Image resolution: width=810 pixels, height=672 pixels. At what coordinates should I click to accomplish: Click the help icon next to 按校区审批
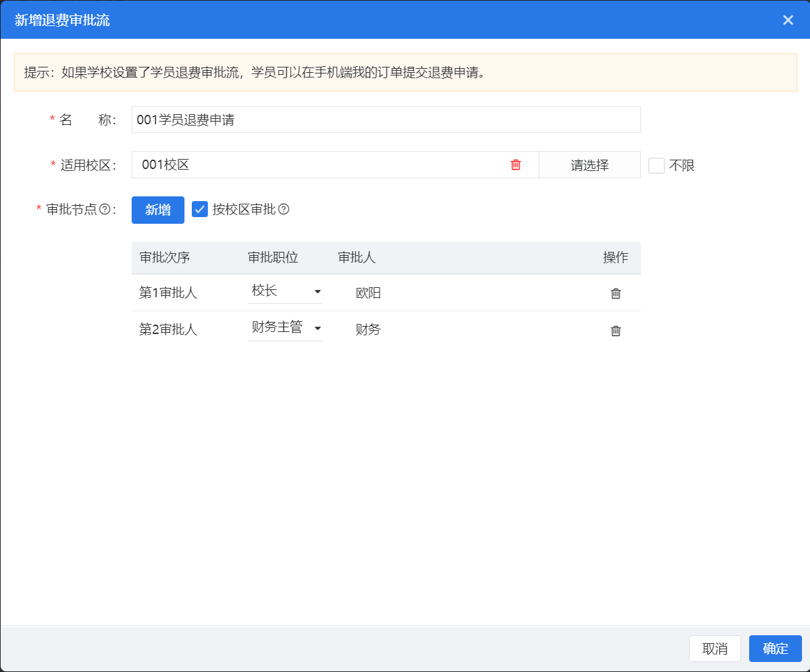pyautogui.click(x=283, y=210)
